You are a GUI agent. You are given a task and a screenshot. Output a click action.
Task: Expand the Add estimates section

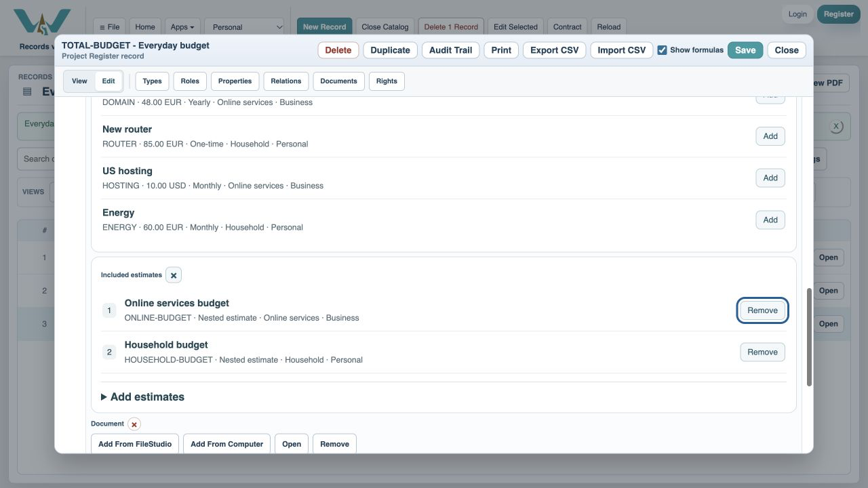coord(142,397)
